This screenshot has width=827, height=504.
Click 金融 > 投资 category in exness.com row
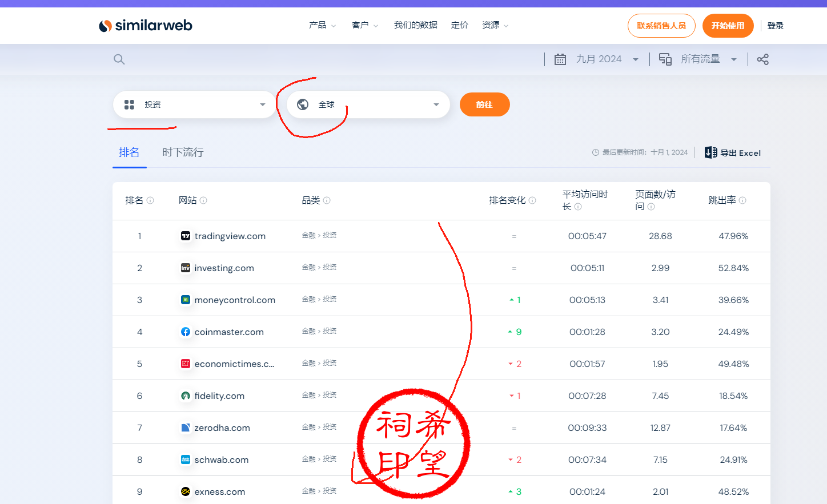[x=319, y=491]
